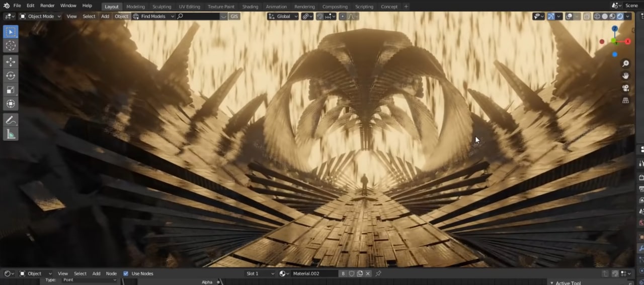Toggle viewport overlays display

pyautogui.click(x=569, y=16)
